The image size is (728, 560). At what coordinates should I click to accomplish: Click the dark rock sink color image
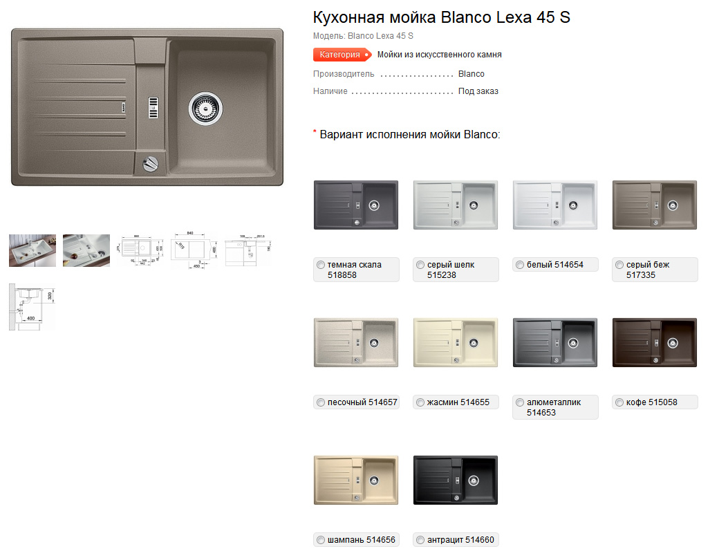356,205
